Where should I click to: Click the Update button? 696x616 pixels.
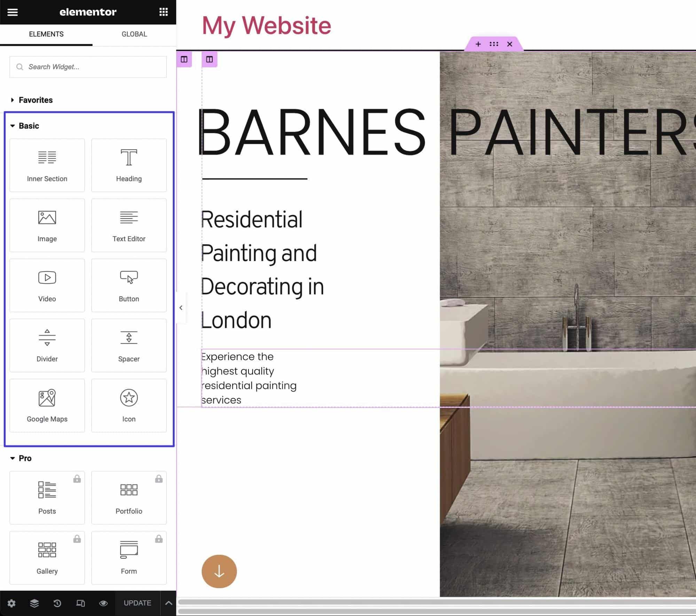point(137,603)
